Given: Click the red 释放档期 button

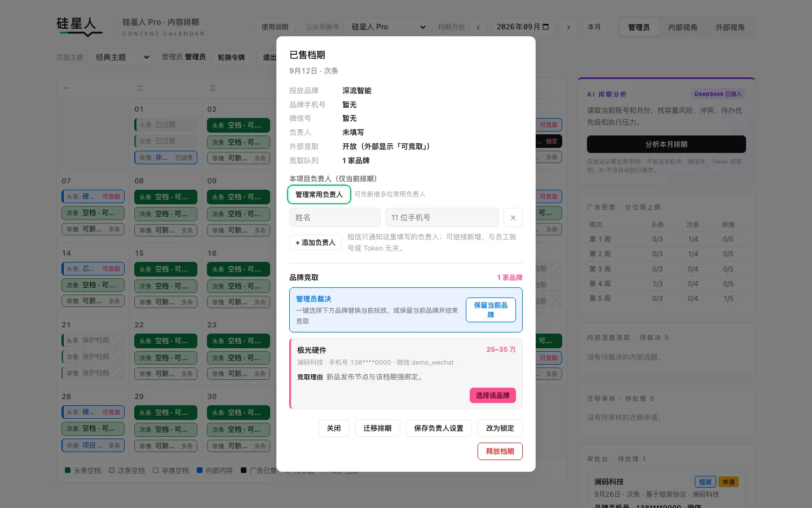Looking at the screenshot, I should [500, 452].
